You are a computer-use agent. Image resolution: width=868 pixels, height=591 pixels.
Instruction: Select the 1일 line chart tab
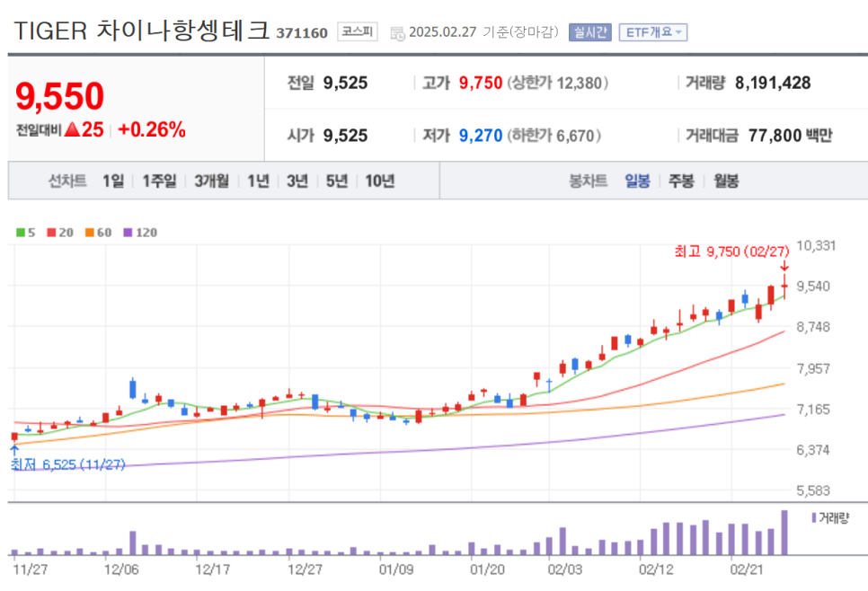pyautogui.click(x=113, y=181)
